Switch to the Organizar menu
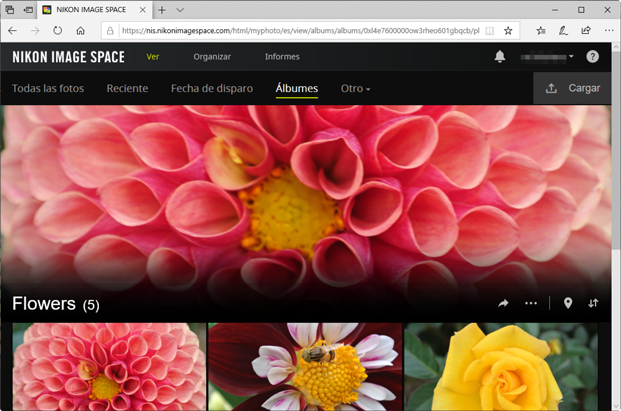 coord(212,57)
